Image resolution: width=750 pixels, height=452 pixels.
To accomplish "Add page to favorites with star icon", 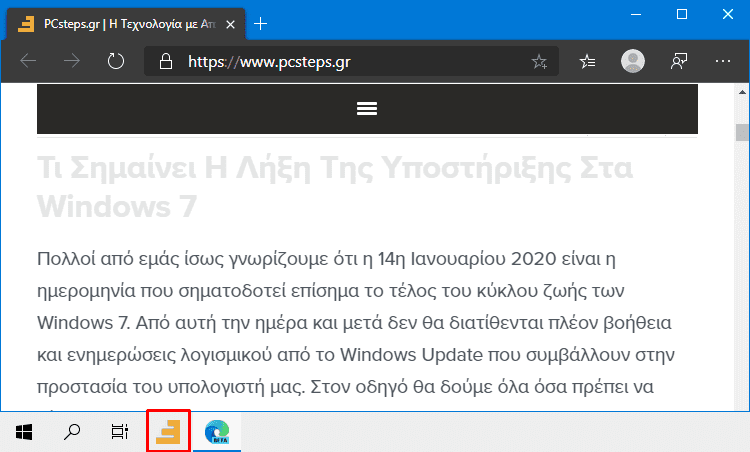I will click(539, 61).
